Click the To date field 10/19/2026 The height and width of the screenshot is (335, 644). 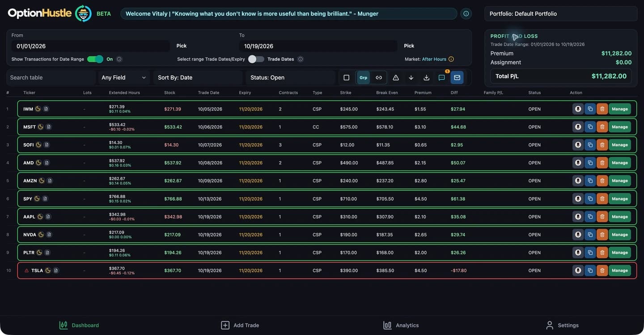(x=318, y=46)
